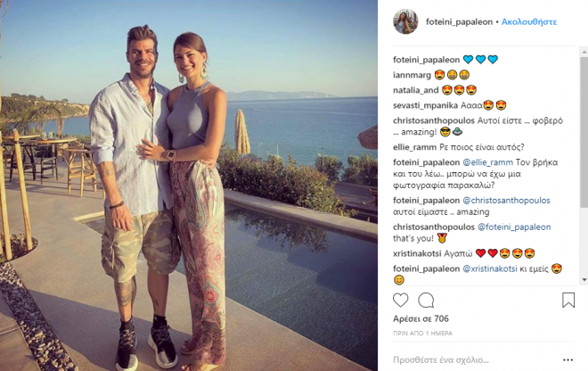The height and width of the screenshot is (371, 588).
Task: Click the comment scrollbar down arrow
Action: click(x=584, y=280)
